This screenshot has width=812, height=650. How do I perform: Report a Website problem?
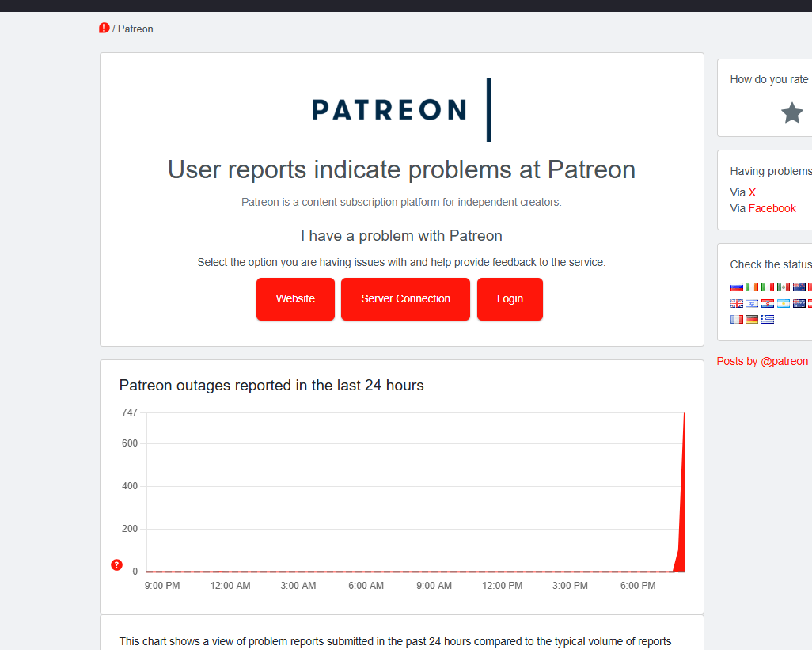pyautogui.click(x=295, y=298)
